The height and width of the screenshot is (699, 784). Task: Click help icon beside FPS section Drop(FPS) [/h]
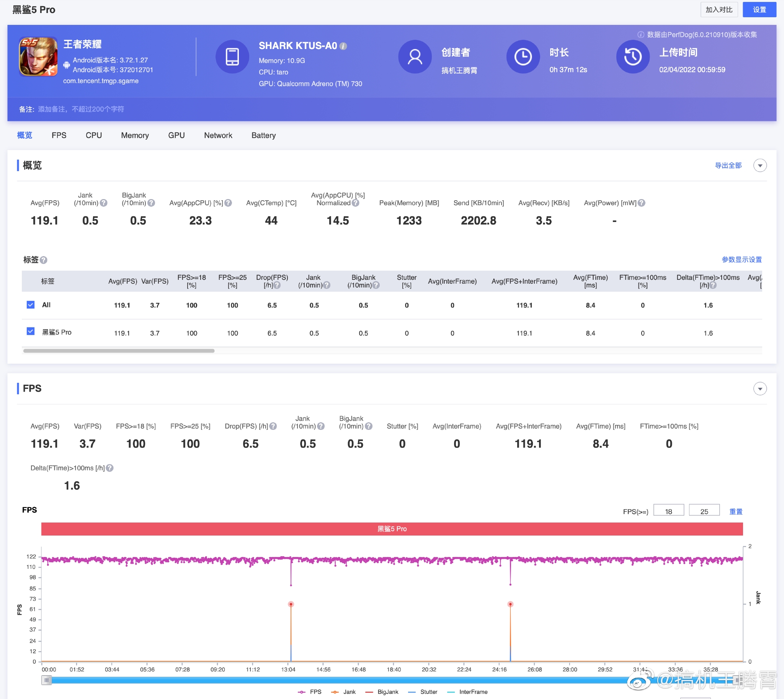(273, 426)
